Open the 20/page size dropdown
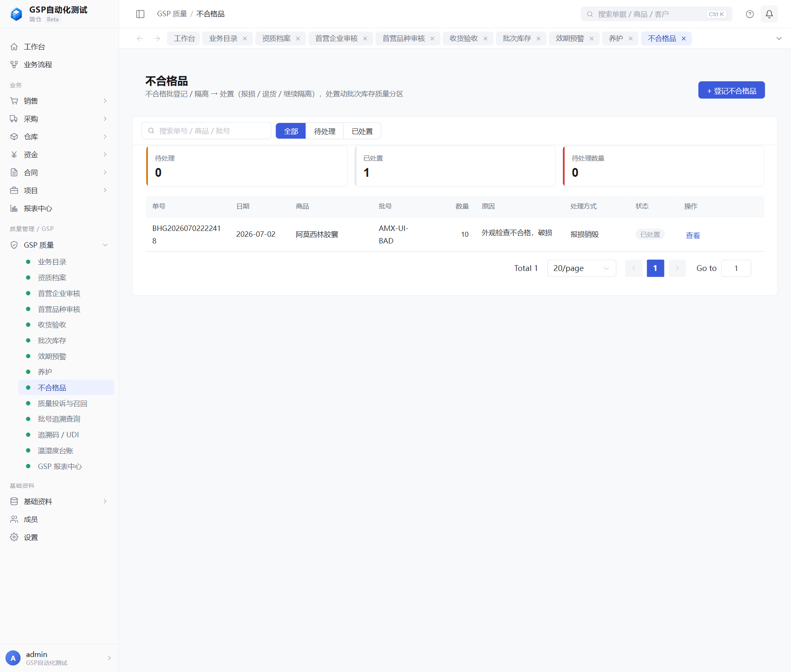This screenshot has height=672, width=791. pyautogui.click(x=581, y=268)
